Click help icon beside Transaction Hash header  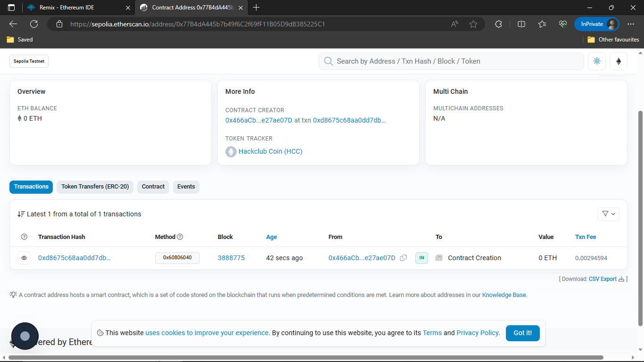[25, 237]
